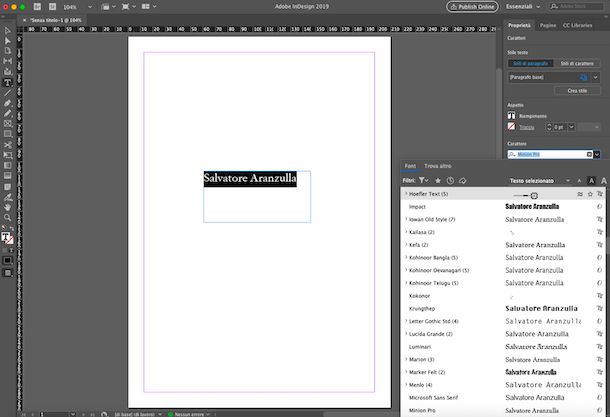Click the Crea stile button
The height and width of the screenshot is (417, 610).
[577, 91]
